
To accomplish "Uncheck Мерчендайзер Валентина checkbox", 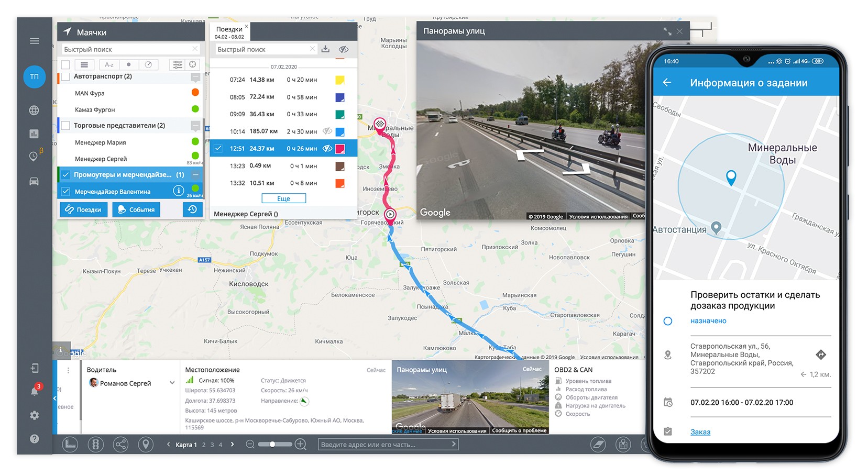I will coord(65,192).
